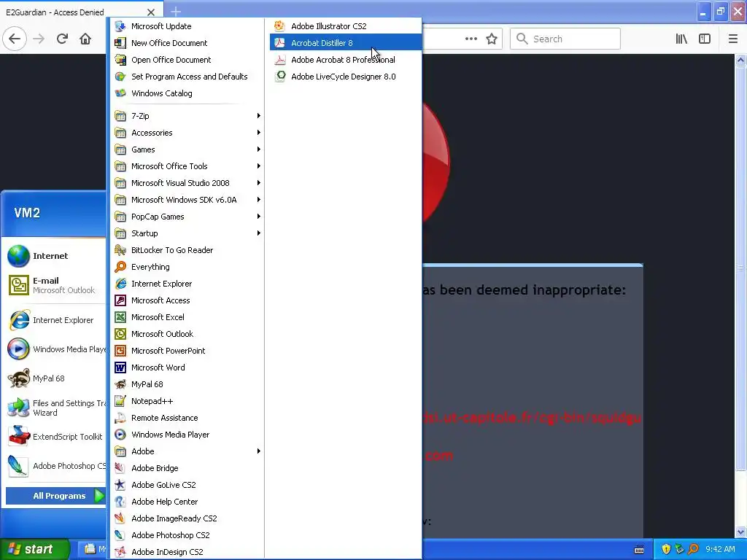Open Internet Explorer from recent programs
The width and height of the screenshot is (747, 560).
click(x=55, y=320)
